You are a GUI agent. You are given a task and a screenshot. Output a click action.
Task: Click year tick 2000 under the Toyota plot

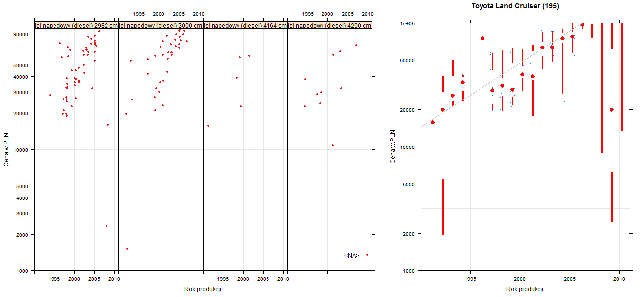coord(520,279)
